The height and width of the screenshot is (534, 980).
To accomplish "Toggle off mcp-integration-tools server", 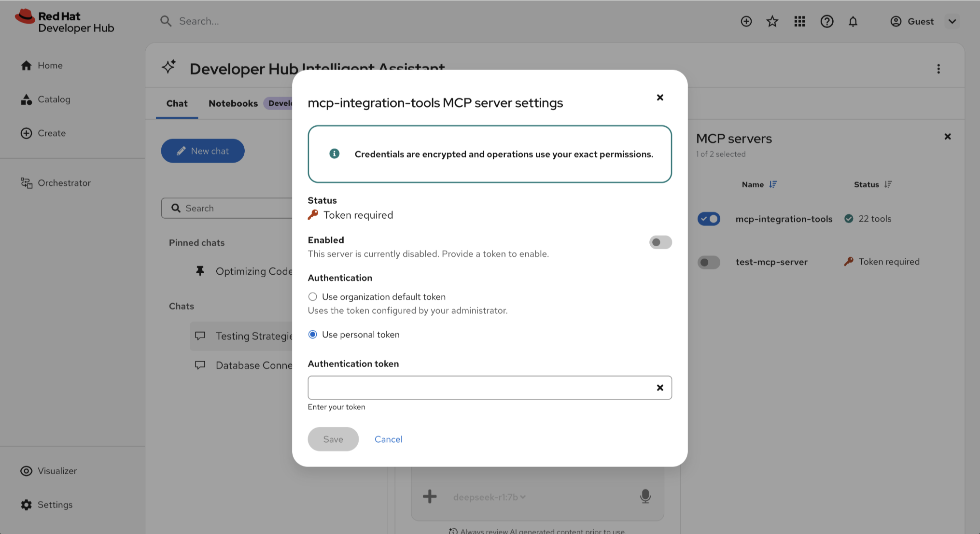I will tap(709, 219).
